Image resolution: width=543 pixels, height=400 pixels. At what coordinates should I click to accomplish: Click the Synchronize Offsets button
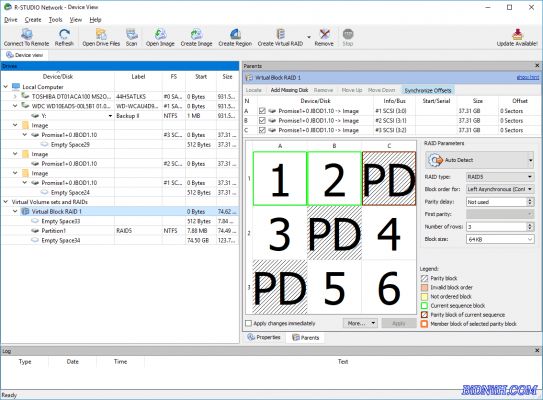(x=428, y=90)
